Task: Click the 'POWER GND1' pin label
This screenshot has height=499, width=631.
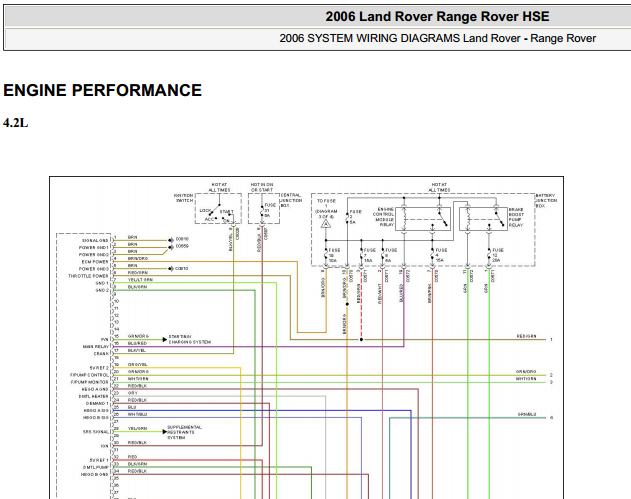Action: [x=94, y=247]
